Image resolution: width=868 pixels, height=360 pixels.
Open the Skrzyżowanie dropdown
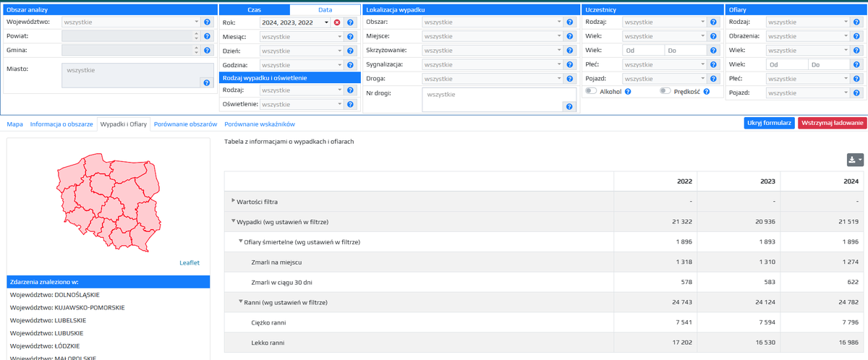pos(493,51)
